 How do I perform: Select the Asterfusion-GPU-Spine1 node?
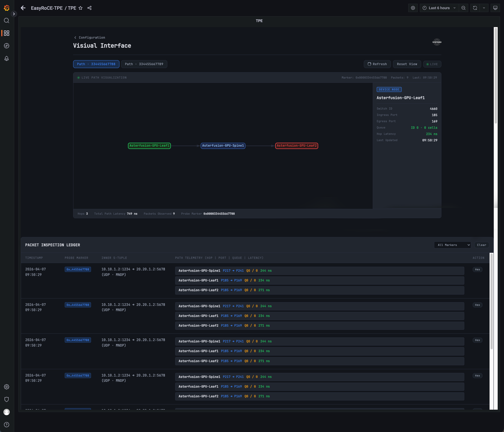click(x=223, y=146)
